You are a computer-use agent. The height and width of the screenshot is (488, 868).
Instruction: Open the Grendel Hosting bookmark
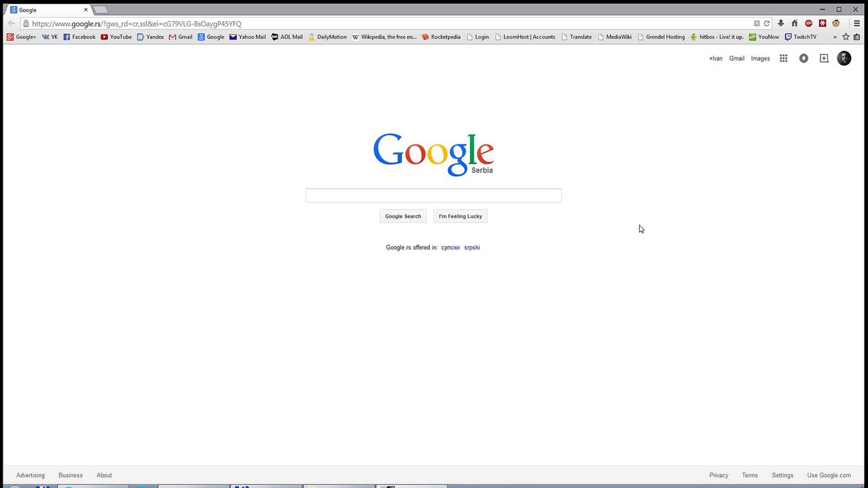coord(661,37)
